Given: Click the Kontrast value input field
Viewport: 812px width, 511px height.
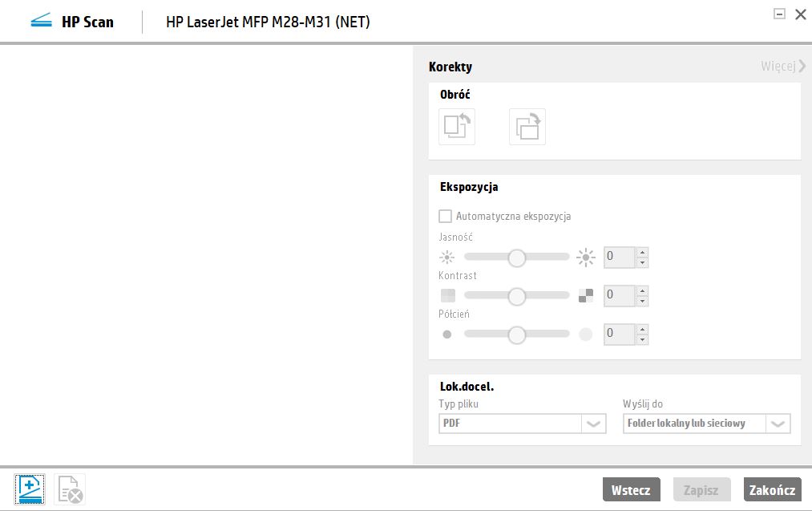Looking at the screenshot, I should coord(620,295).
